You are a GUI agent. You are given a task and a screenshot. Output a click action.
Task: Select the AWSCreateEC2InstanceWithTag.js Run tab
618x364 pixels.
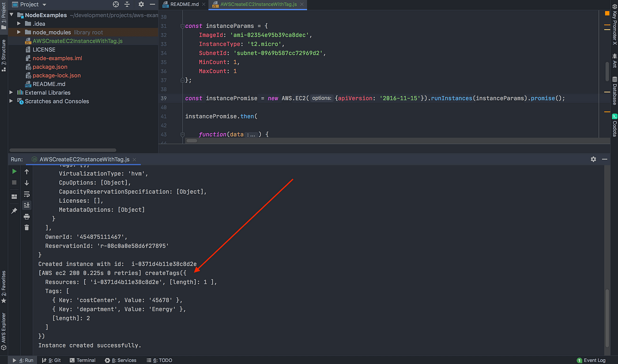(x=84, y=159)
